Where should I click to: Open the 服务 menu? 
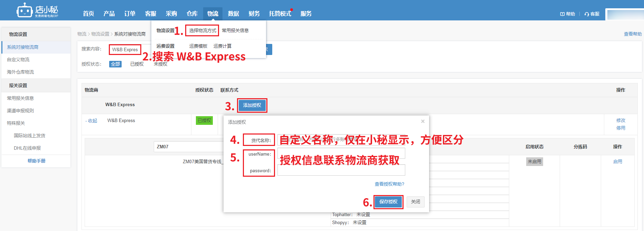pyautogui.click(x=306, y=13)
